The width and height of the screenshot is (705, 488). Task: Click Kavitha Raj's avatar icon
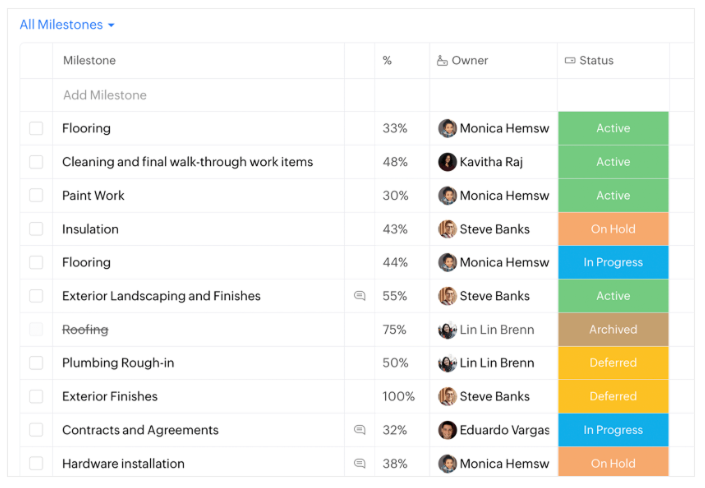(x=447, y=162)
